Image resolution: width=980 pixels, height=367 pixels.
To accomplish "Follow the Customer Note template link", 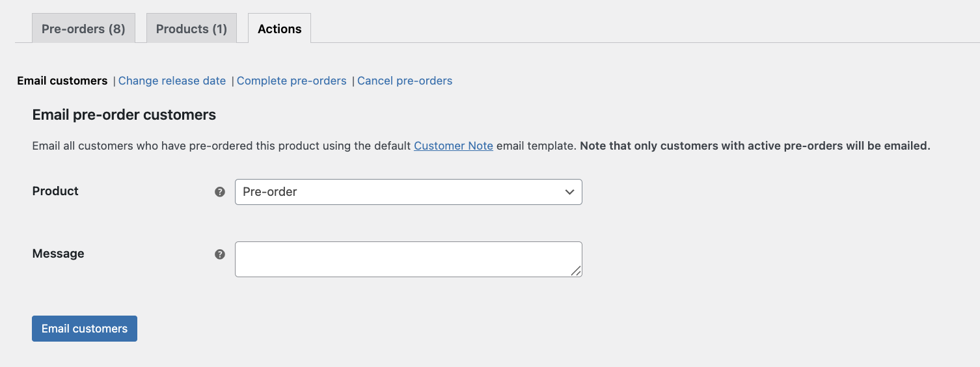I will coord(454,146).
